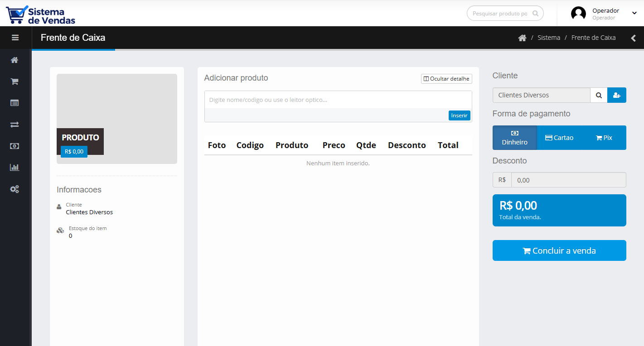Open the exchange arrows sidebar icon

pos(15,124)
